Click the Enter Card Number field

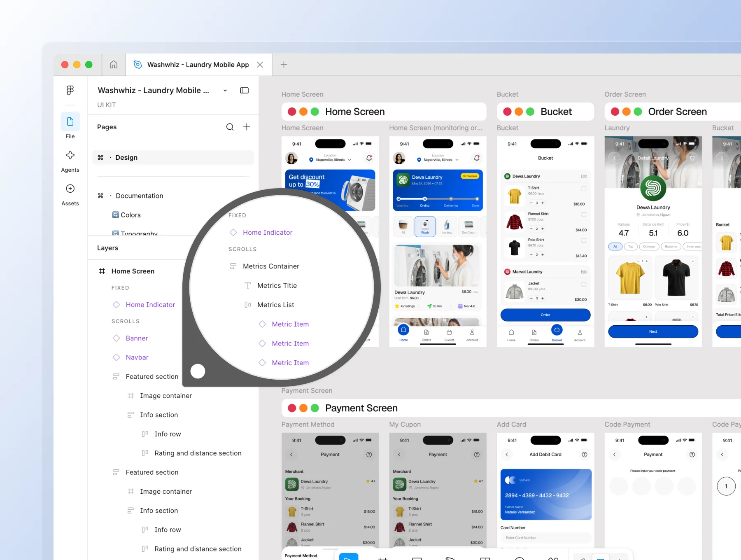(x=546, y=538)
